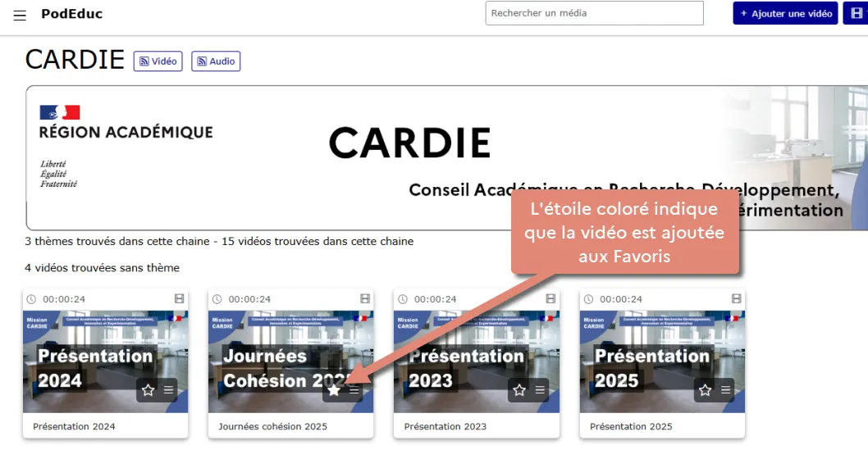Click the 'Présentation 2025' title link

pos(631,426)
